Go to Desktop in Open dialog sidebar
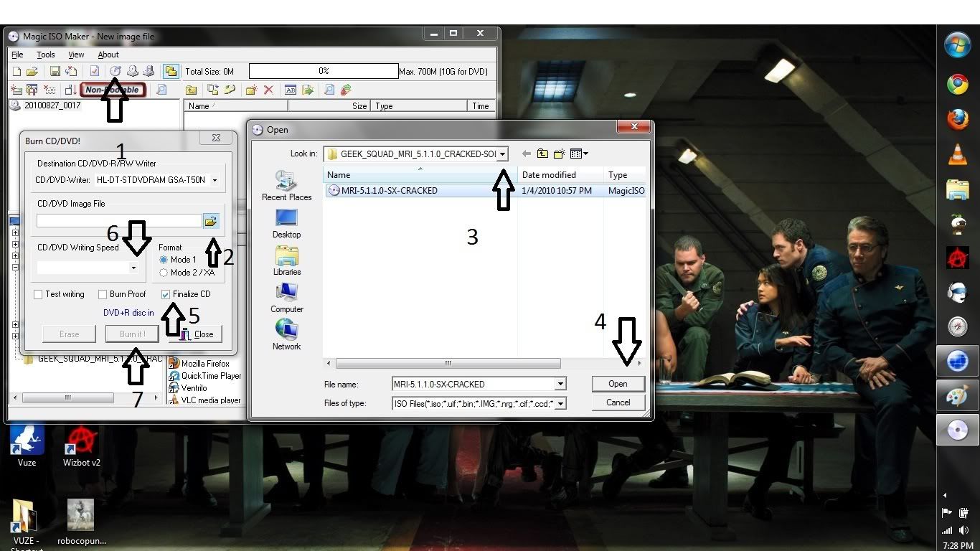Viewport: 980px width, 551px height. coord(286,223)
